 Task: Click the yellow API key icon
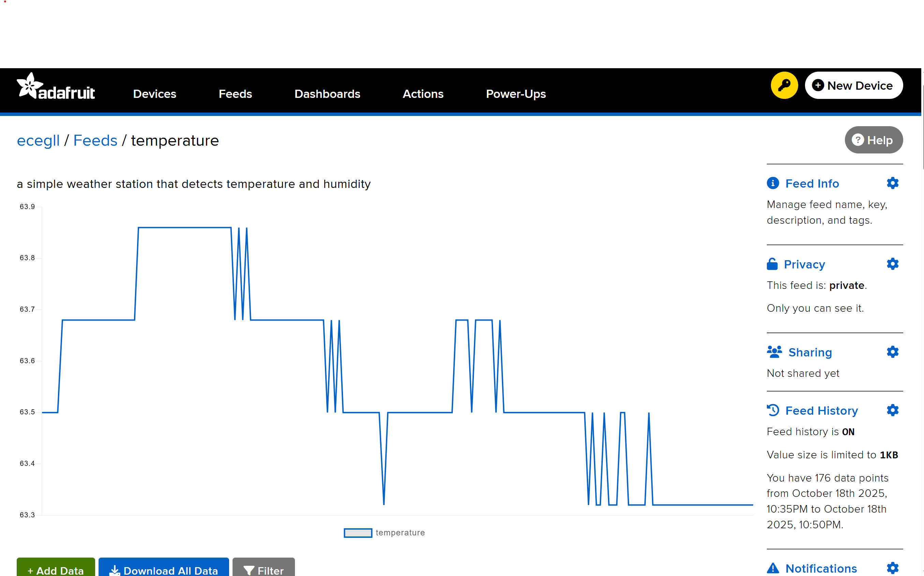point(784,85)
